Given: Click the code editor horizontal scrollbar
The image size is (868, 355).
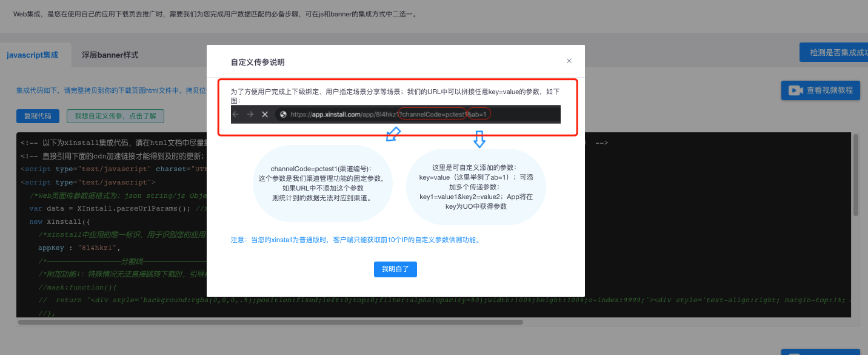Looking at the screenshot, I should pos(270,322).
